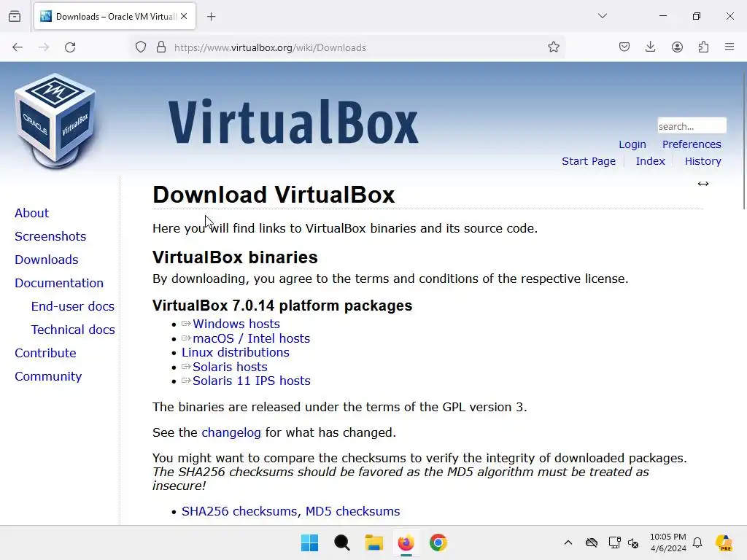Open the Contribute sidebar link

pyautogui.click(x=45, y=353)
